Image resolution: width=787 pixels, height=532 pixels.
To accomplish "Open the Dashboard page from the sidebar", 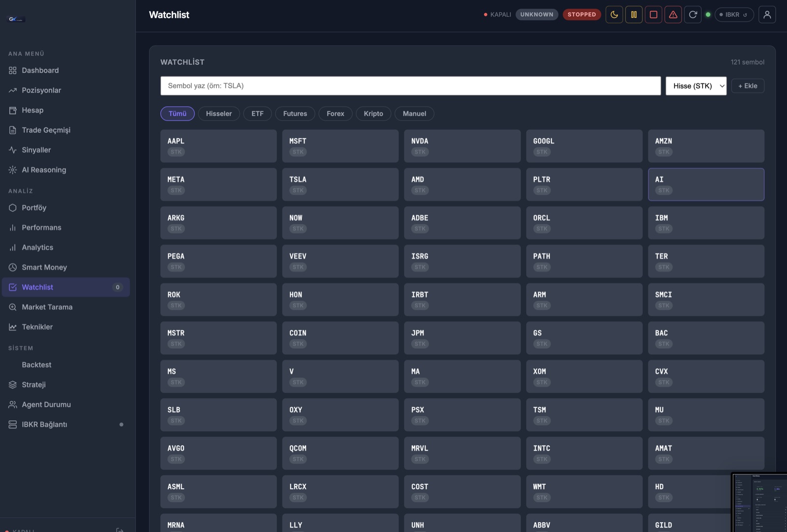I will (x=66, y=70).
